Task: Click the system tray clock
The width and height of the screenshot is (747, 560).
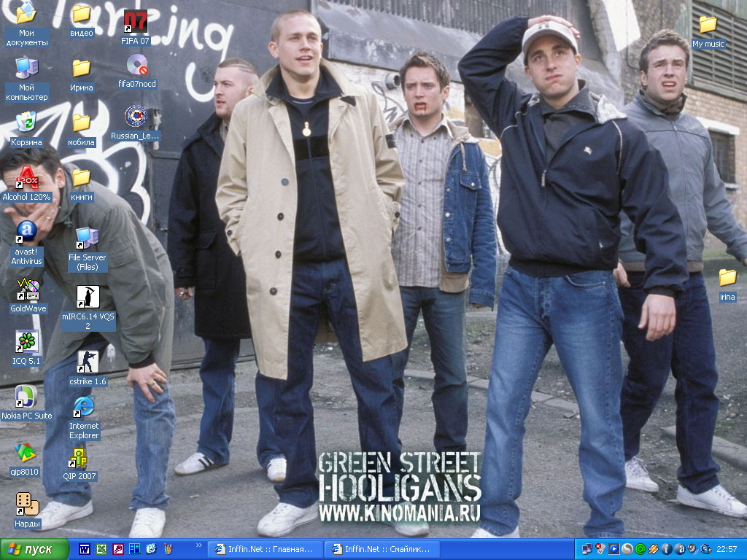Action: (727, 549)
